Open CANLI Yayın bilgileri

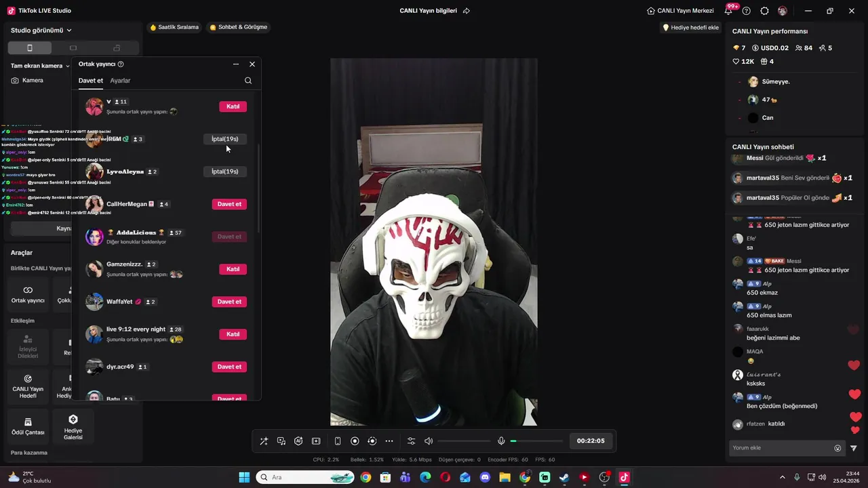click(428, 11)
